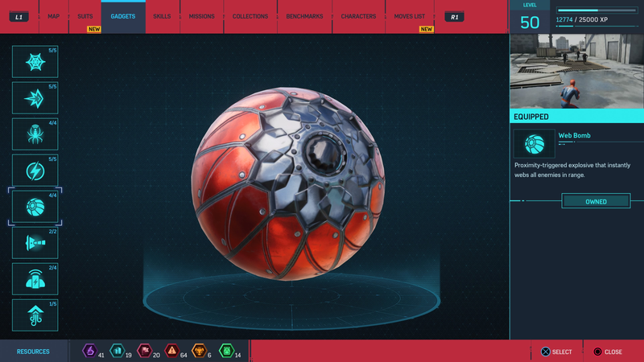Switch to the Skills tab
This screenshot has height=362, width=644.
pyautogui.click(x=162, y=16)
